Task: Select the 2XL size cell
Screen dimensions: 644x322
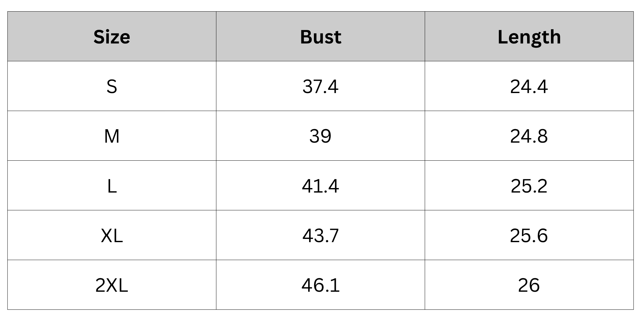Action: 112,285
